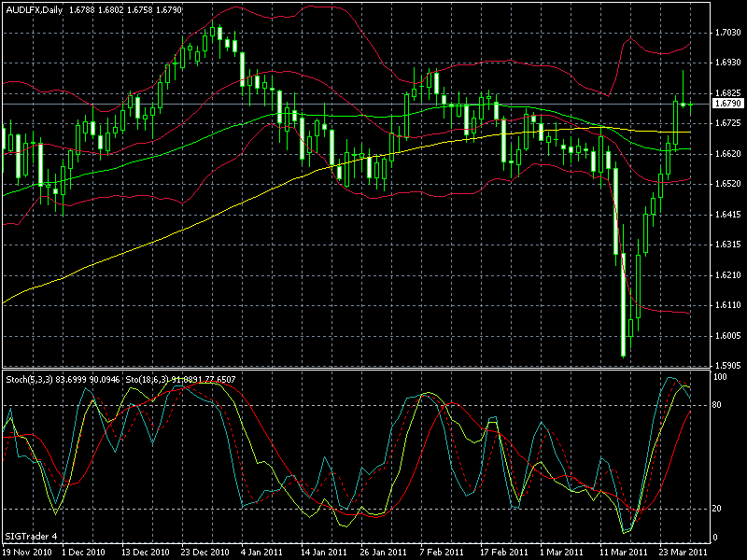Click the 1 Dec 2010 date label
Image resolution: width=747 pixels, height=560 pixels.
(83, 552)
